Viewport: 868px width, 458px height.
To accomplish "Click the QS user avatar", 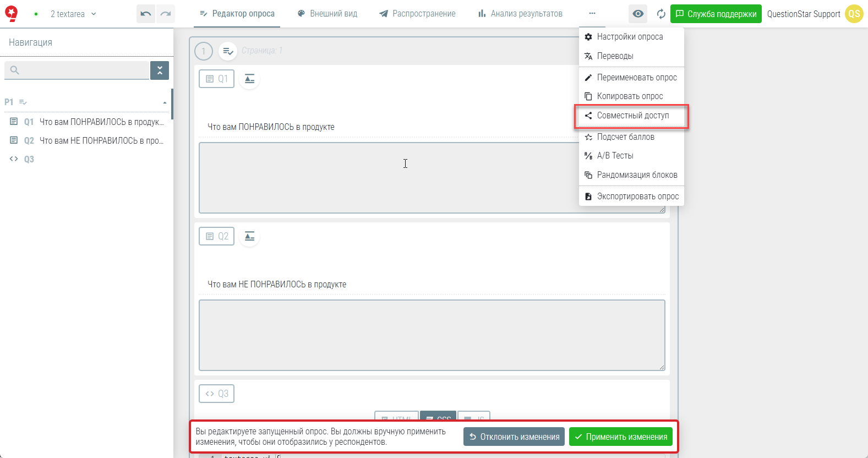I will [854, 14].
